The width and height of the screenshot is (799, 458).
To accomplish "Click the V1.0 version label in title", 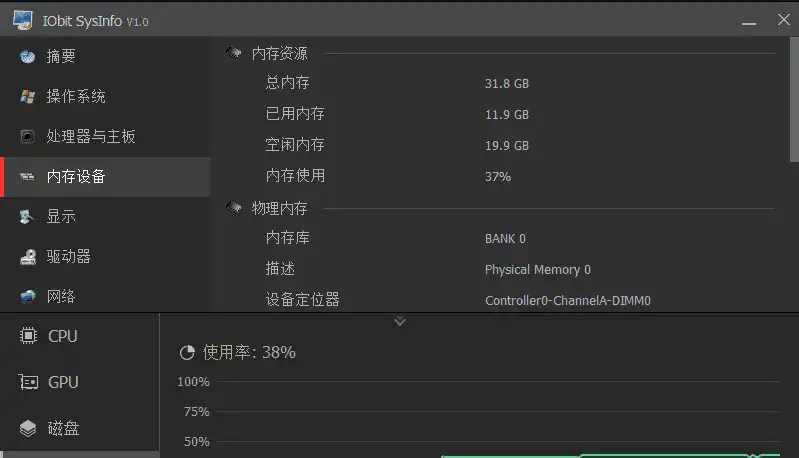I will pos(138,22).
